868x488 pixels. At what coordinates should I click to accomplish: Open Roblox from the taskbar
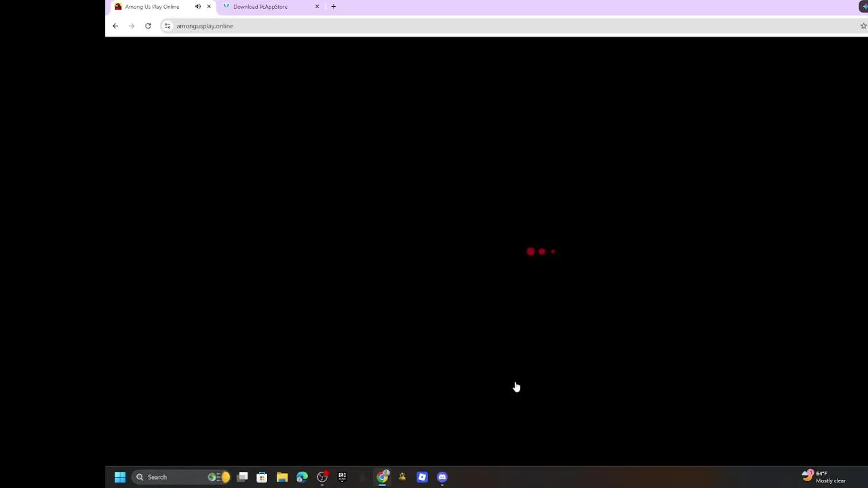422,477
